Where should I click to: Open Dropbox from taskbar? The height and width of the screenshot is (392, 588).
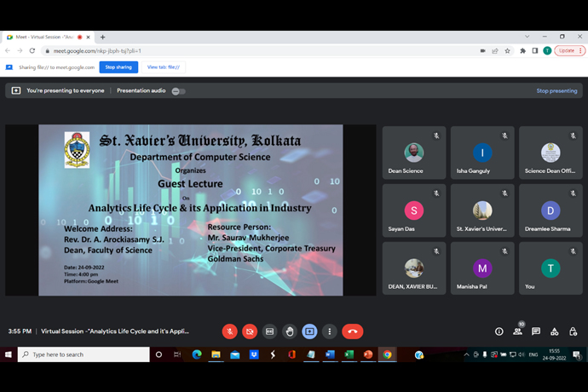pyautogui.click(x=254, y=355)
